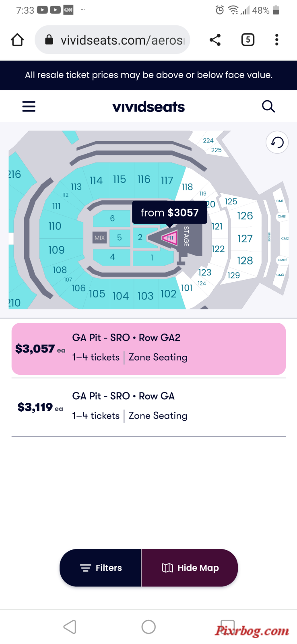The height and width of the screenshot is (644, 297).
Task: Open the hamburger menu
Action: (29, 106)
